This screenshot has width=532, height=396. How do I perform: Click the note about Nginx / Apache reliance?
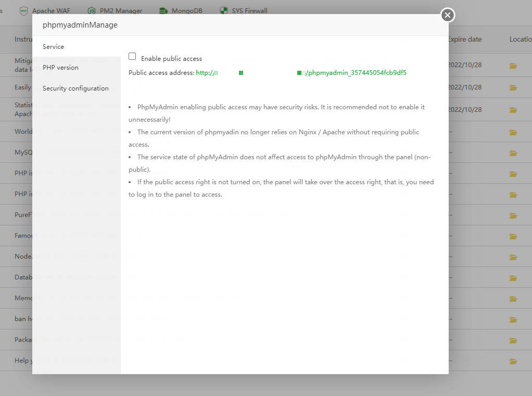pyautogui.click(x=274, y=138)
